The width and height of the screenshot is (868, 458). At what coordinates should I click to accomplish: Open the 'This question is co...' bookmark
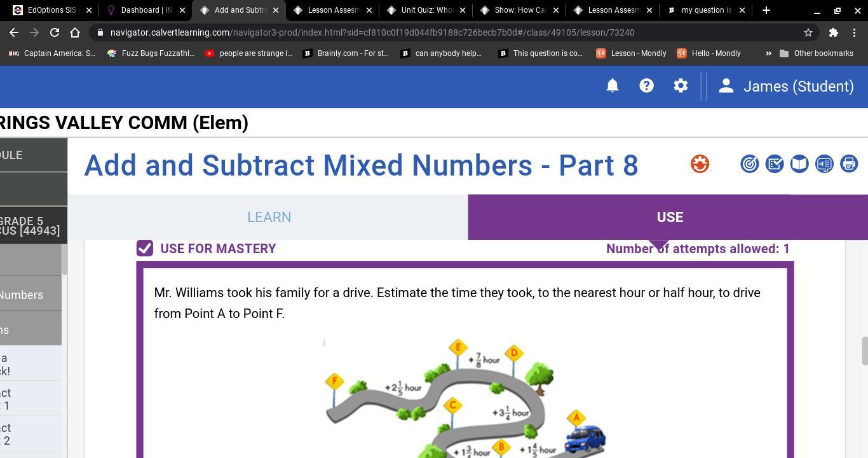click(541, 53)
